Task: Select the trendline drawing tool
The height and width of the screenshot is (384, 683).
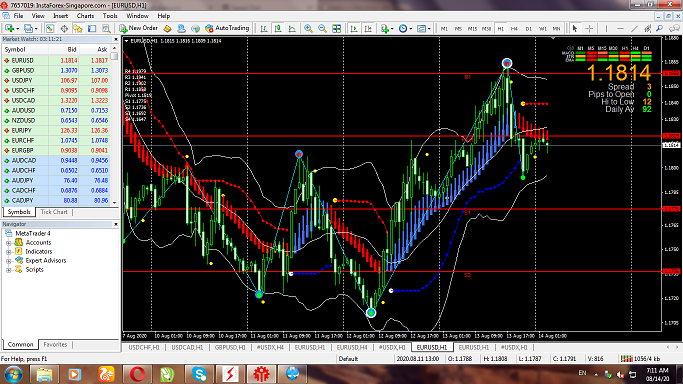Action: tap(634, 28)
